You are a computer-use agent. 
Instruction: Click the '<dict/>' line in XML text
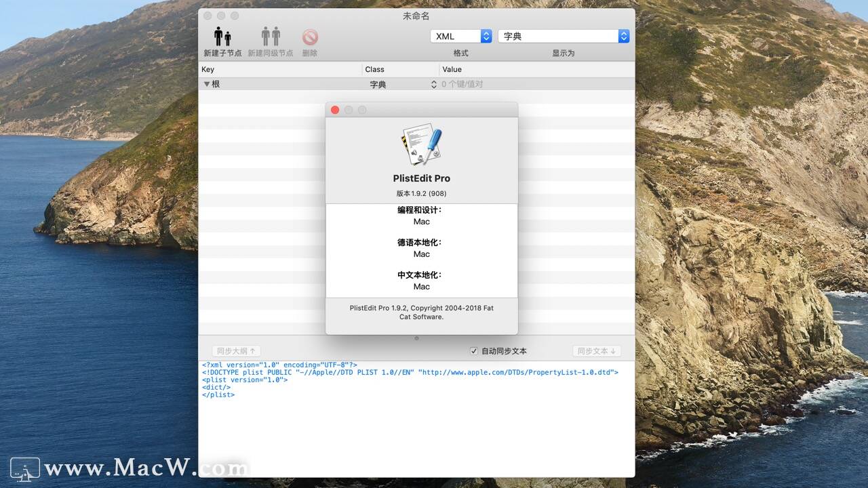pyautogui.click(x=216, y=388)
